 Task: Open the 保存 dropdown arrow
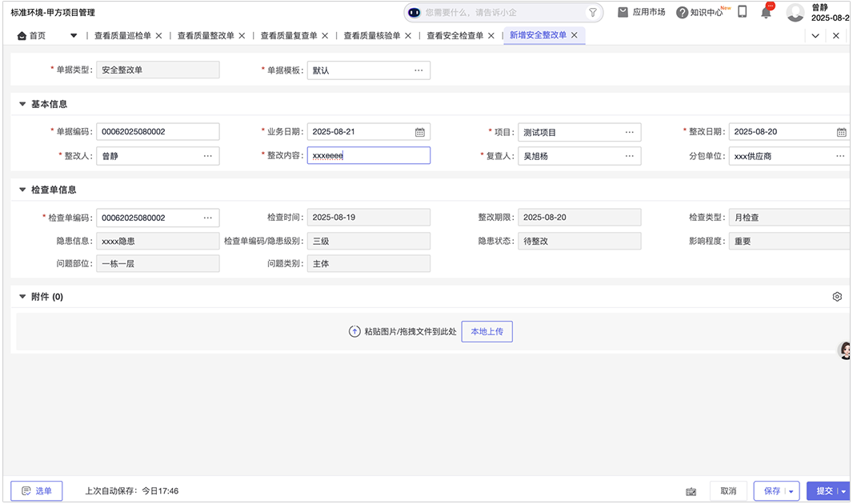click(x=791, y=491)
